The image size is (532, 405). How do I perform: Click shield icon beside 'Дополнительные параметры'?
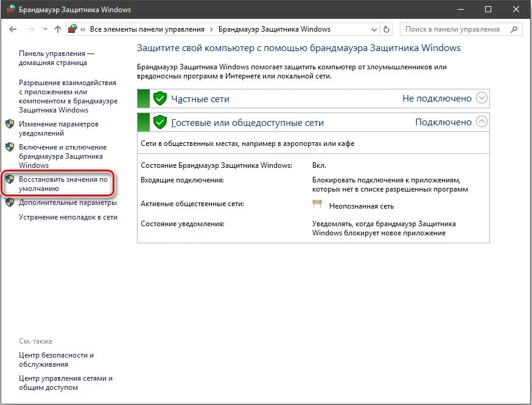pos(10,202)
